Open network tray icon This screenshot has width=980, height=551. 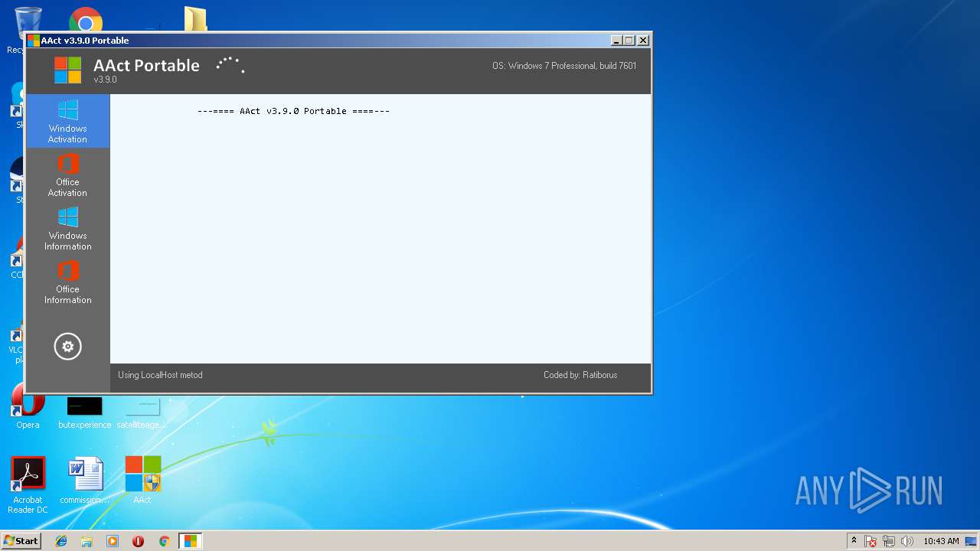pos(889,541)
